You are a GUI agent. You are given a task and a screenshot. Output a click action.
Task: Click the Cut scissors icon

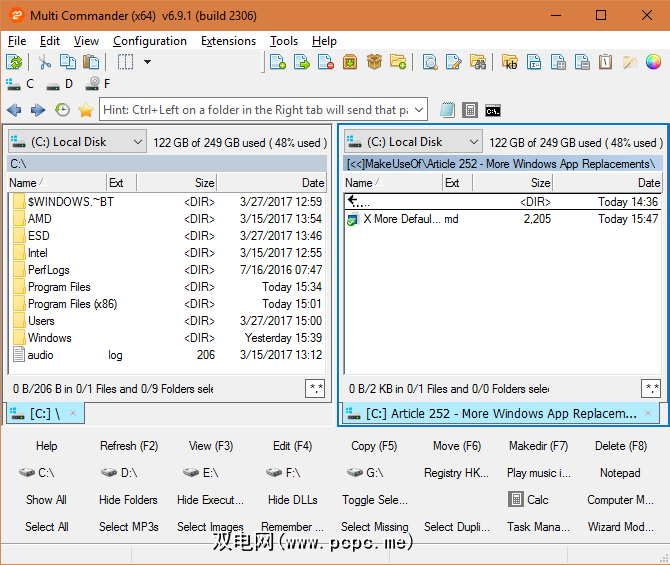tap(45, 62)
